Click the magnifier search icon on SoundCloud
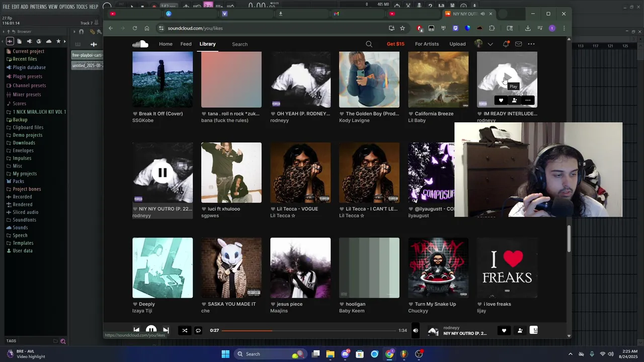Screen dimensions: 644x362 coord(369,44)
